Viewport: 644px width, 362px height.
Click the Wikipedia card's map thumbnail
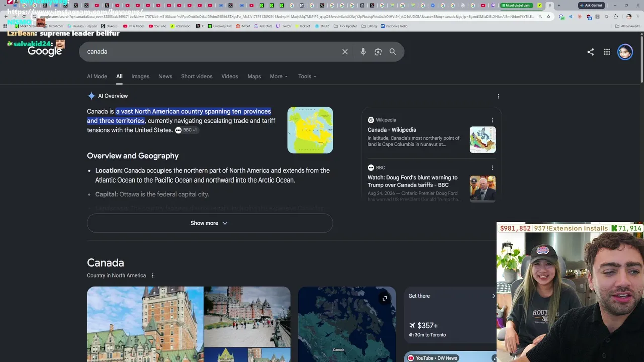[482, 140]
